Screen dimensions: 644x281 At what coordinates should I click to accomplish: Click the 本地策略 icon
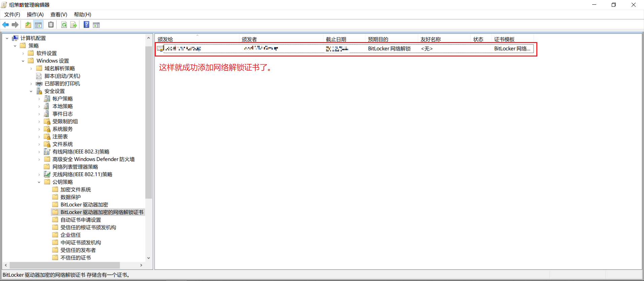coord(47,106)
